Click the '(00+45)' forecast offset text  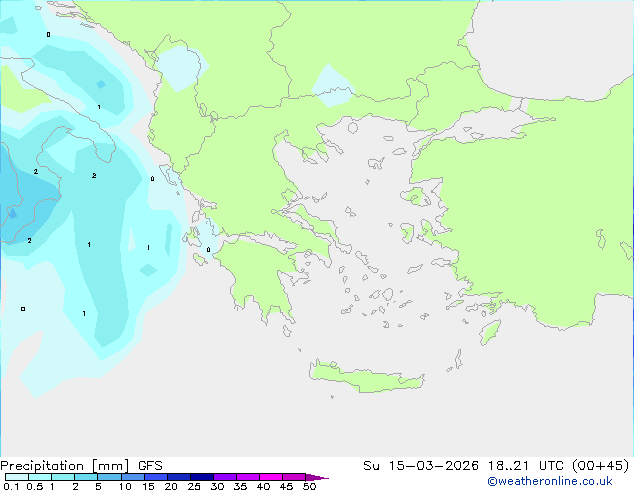(600, 466)
